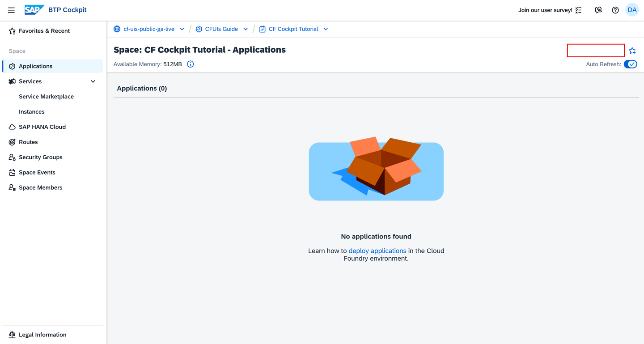
Task: Toggle the Auto Refresh switch
Action: (631, 64)
